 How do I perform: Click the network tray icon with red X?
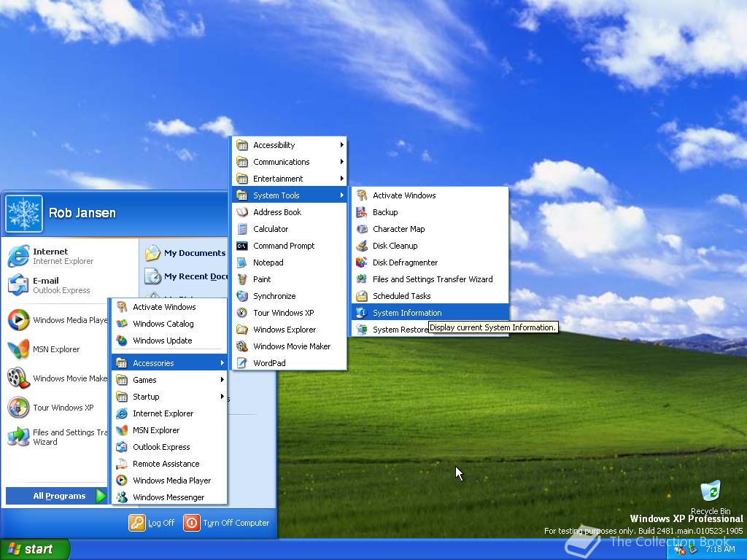pos(680,550)
